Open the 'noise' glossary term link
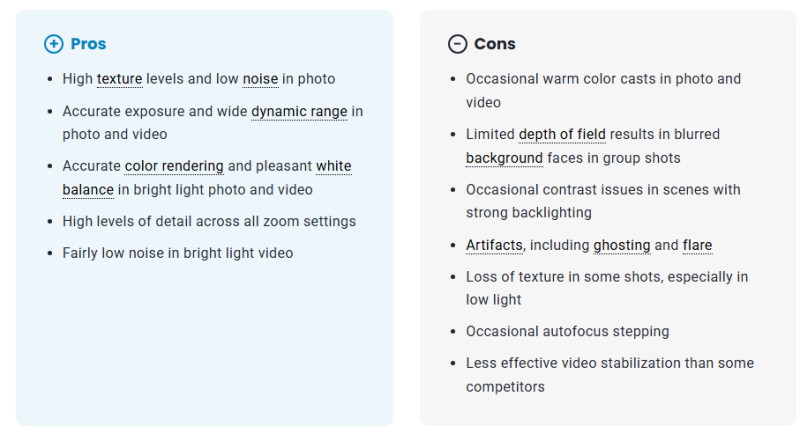 click(x=260, y=79)
